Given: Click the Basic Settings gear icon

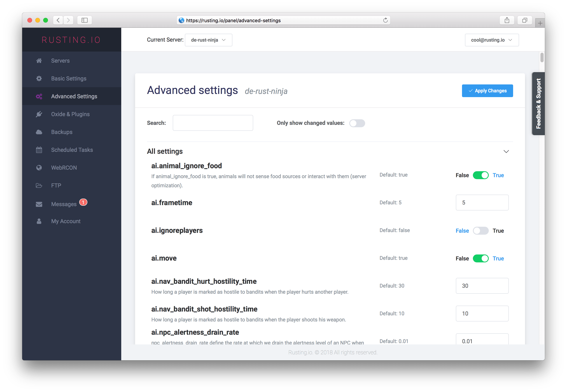Looking at the screenshot, I should [39, 79].
